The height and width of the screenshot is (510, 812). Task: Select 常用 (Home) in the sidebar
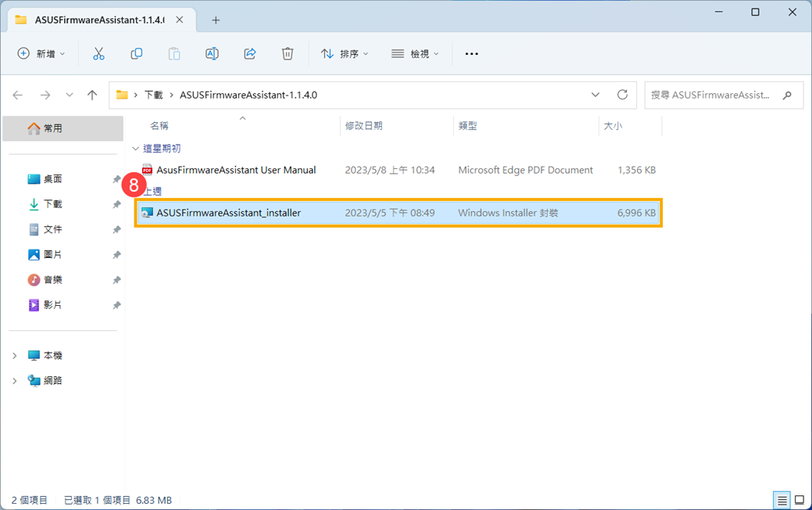63,128
